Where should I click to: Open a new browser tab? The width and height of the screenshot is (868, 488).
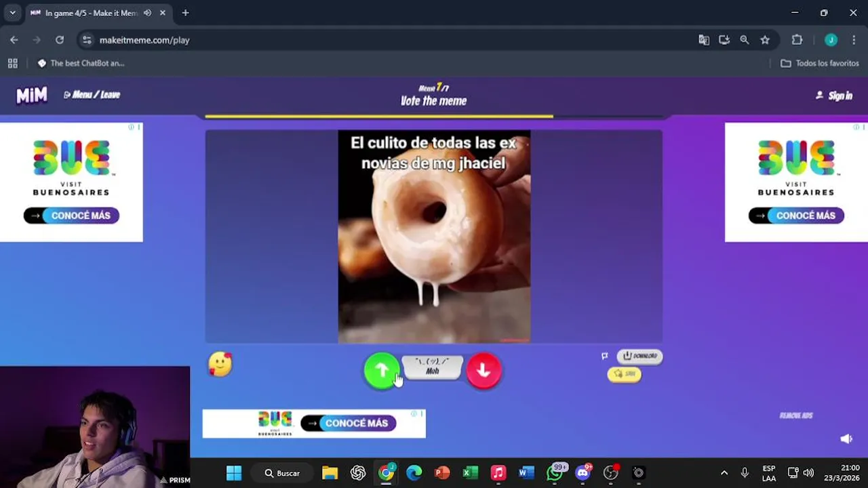pyautogui.click(x=185, y=13)
